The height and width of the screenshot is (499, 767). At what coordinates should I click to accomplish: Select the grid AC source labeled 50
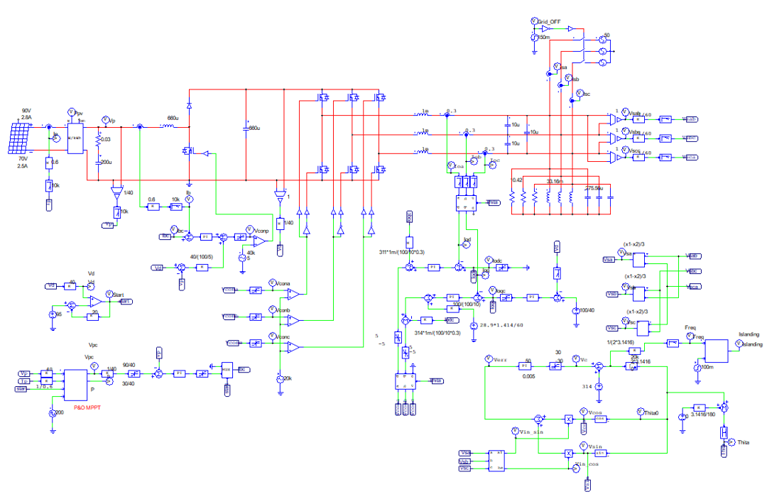point(603,39)
